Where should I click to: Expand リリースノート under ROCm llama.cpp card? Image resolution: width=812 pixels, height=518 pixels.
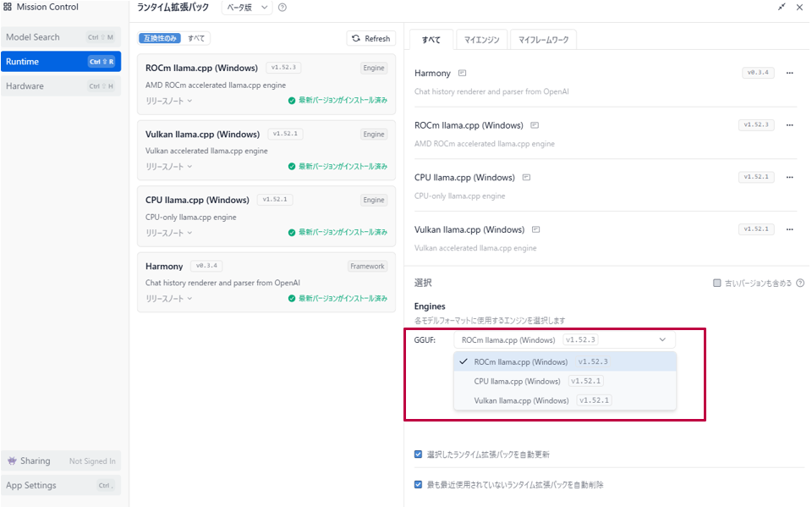(168, 101)
